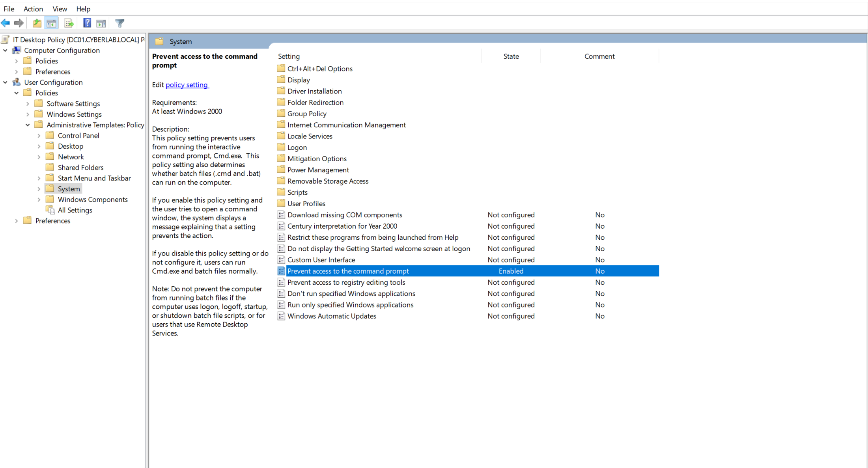Open the Help toolbar icon
This screenshot has height=468, width=868.
(87, 23)
